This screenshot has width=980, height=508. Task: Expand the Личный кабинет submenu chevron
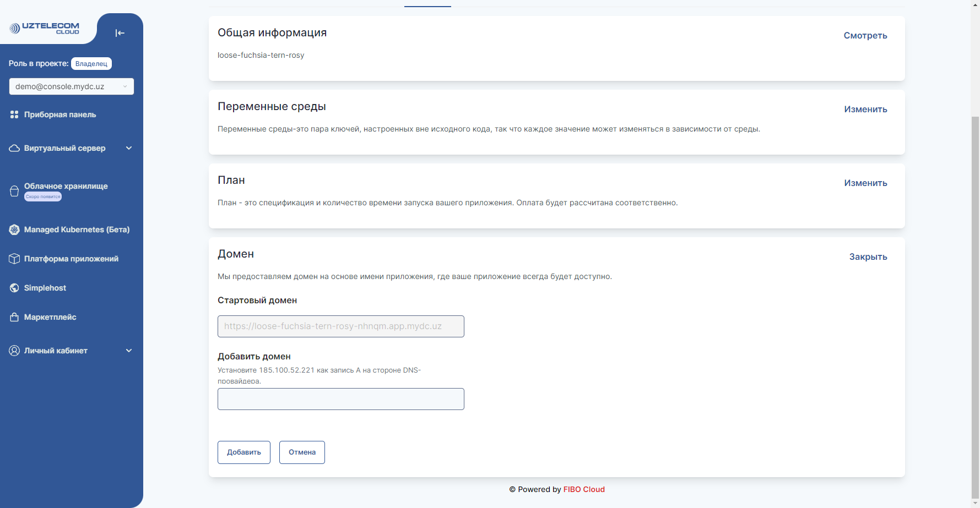(x=129, y=350)
